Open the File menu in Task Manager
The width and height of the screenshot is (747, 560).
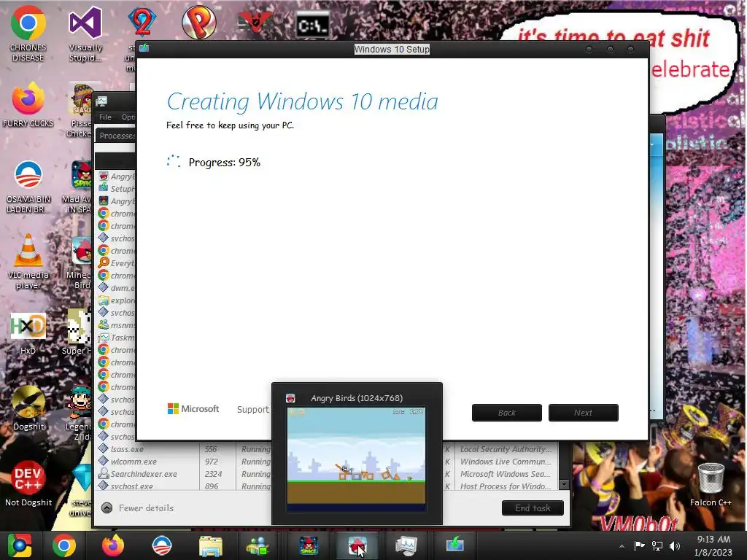tap(105, 117)
